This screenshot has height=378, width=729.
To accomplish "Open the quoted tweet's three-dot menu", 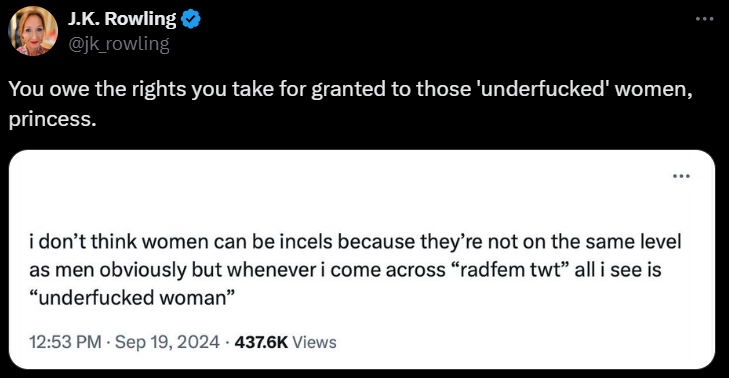I will pyautogui.click(x=681, y=176).
